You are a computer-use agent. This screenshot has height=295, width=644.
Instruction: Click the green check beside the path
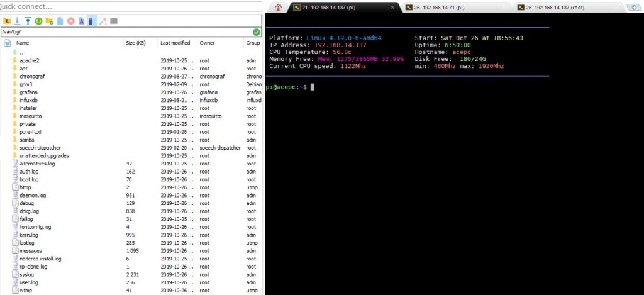(x=256, y=32)
